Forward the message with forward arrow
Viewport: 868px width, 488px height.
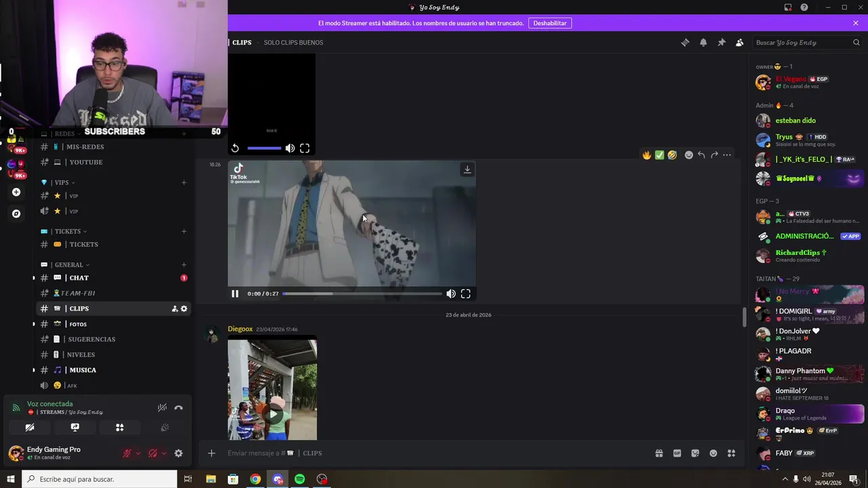click(x=714, y=155)
